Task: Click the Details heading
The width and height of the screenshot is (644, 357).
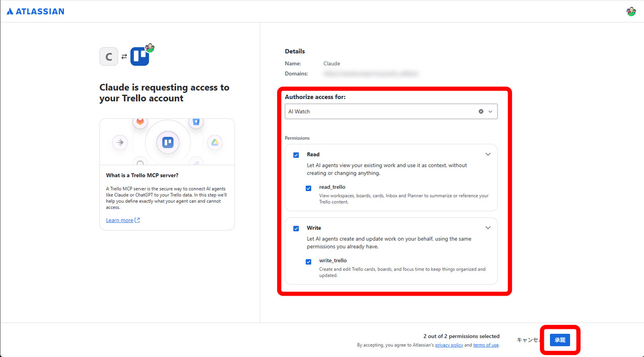Action: click(x=295, y=51)
